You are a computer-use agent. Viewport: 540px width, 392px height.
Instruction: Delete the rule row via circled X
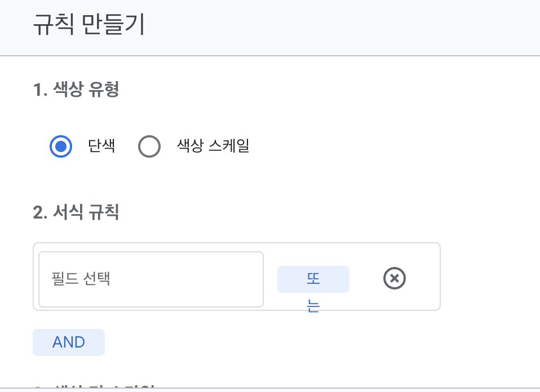[x=395, y=278]
